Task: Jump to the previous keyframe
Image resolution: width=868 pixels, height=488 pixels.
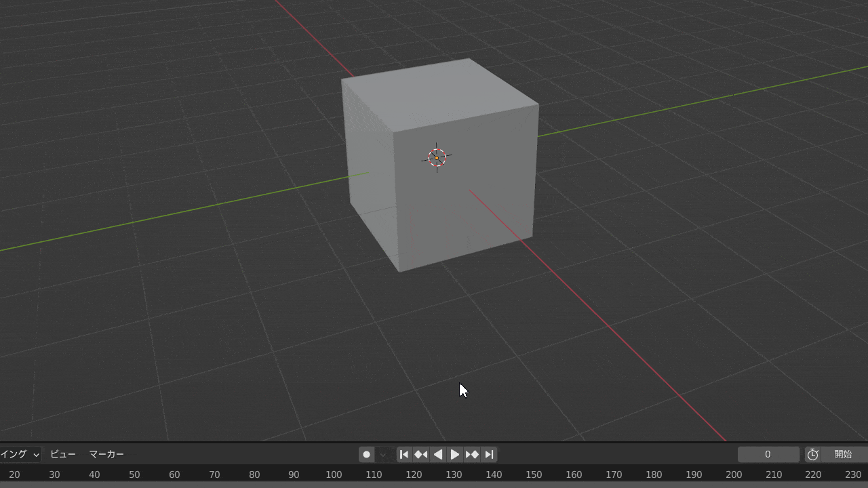Action: pyautogui.click(x=420, y=454)
